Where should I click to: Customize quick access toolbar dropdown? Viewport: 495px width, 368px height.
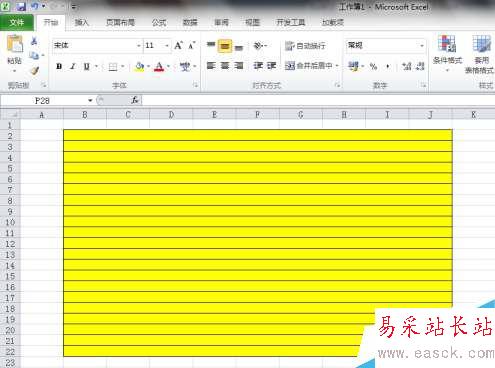point(74,6)
